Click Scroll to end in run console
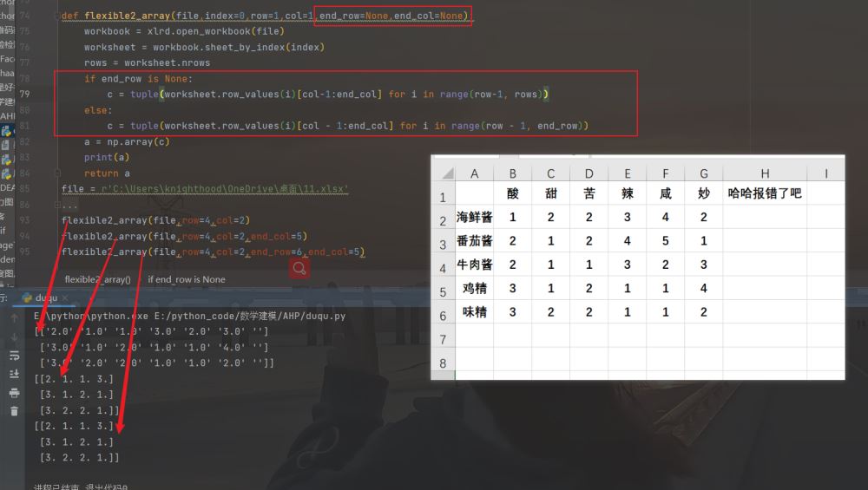This screenshot has height=490, width=868. 14,374
